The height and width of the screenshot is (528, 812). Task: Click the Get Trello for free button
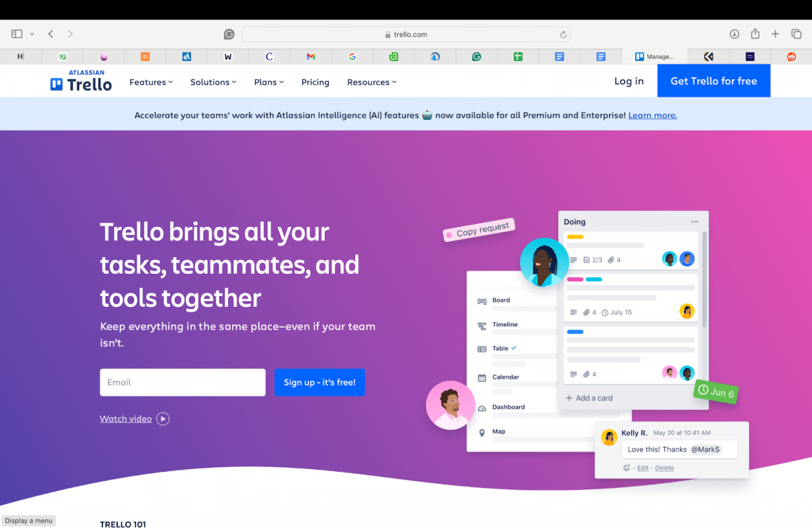714,81
